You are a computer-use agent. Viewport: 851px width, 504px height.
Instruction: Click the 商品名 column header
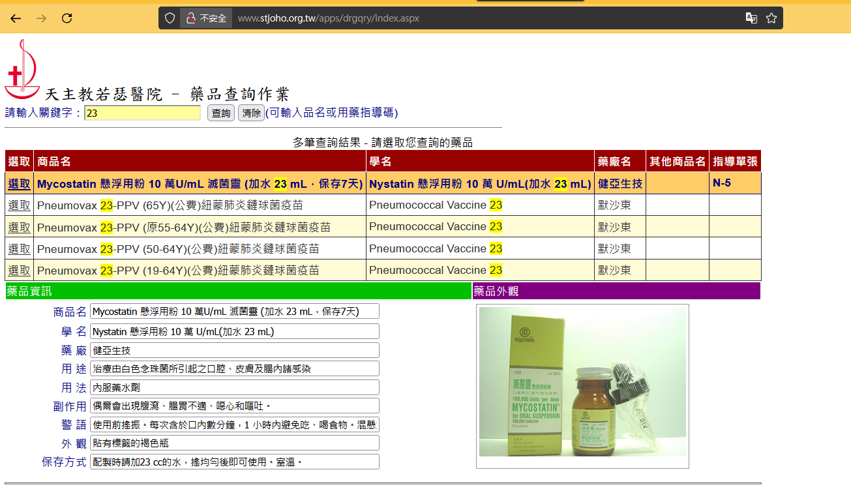point(200,161)
